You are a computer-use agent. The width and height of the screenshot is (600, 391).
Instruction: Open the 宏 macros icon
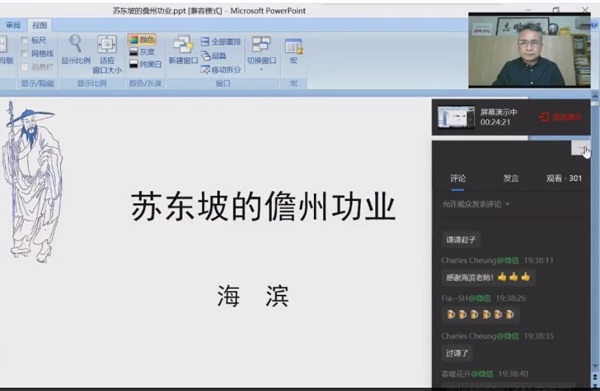pos(293,46)
